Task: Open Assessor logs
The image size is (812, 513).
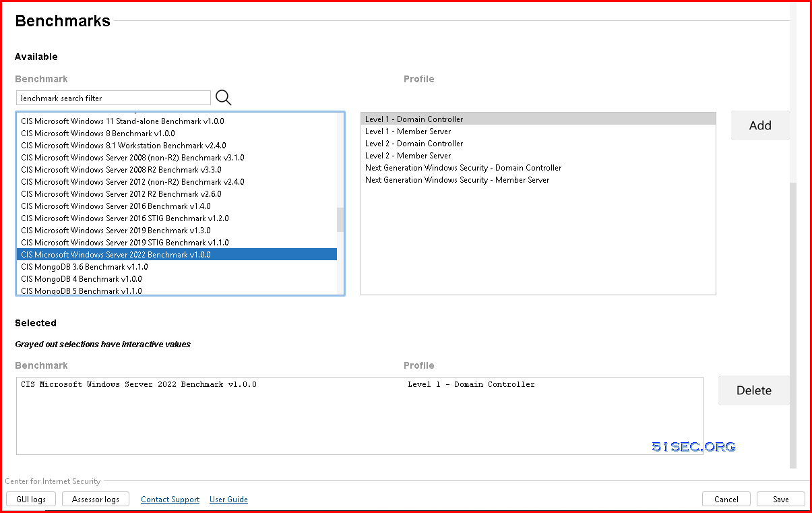Action: [95, 499]
